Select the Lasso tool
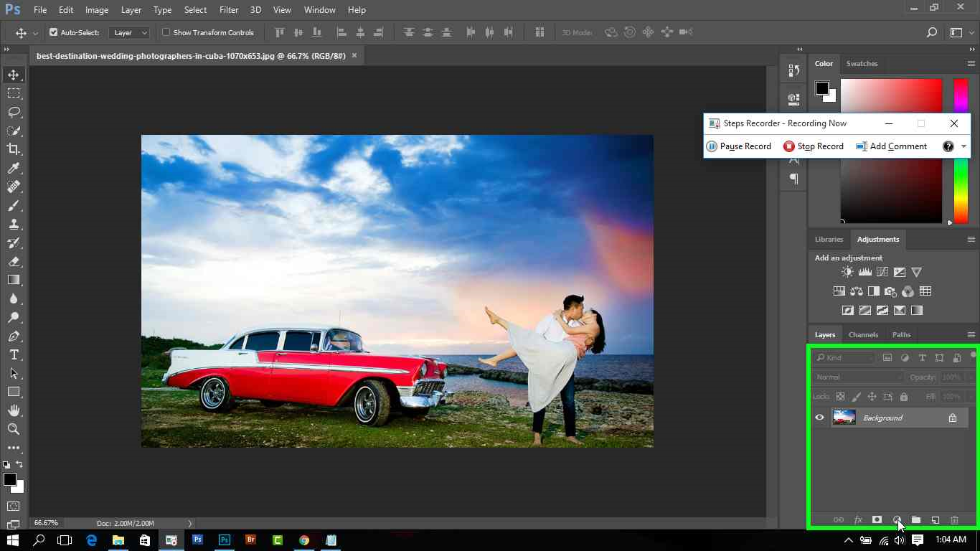This screenshot has width=980, height=551. (14, 112)
